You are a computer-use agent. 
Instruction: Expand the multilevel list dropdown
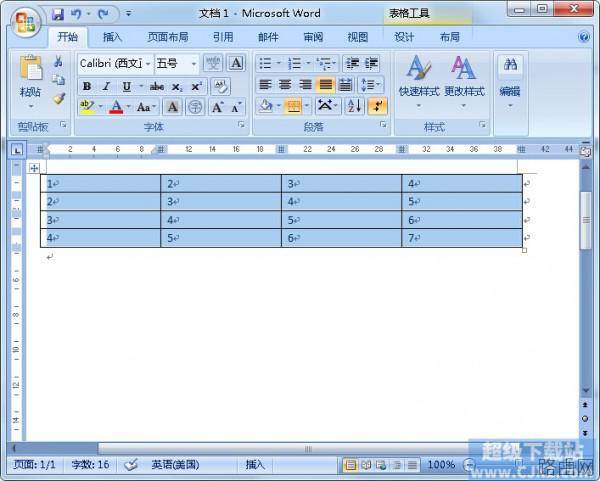[334, 63]
